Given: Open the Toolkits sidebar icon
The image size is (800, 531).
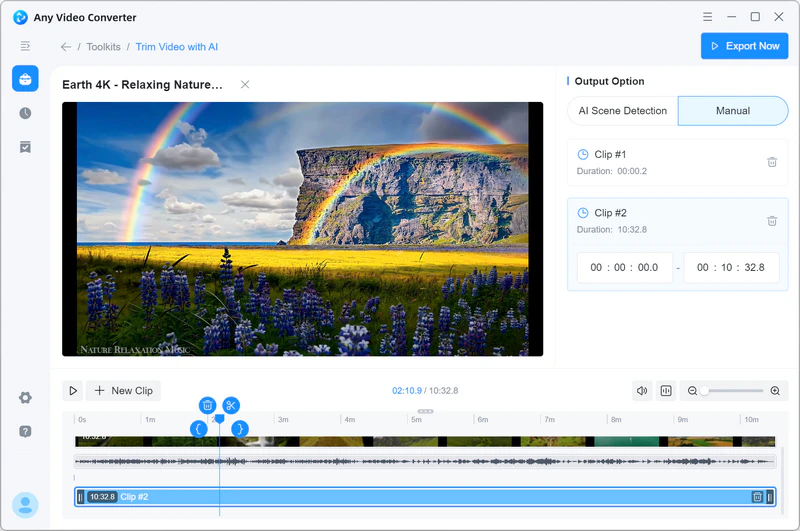Looking at the screenshot, I should point(26,79).
